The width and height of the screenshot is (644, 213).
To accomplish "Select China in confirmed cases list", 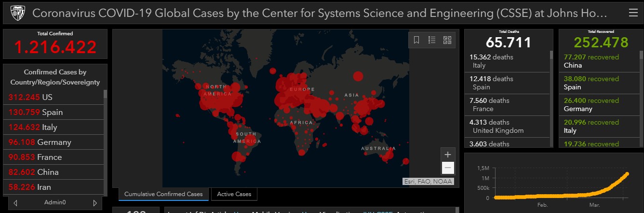I will (53, 172).
